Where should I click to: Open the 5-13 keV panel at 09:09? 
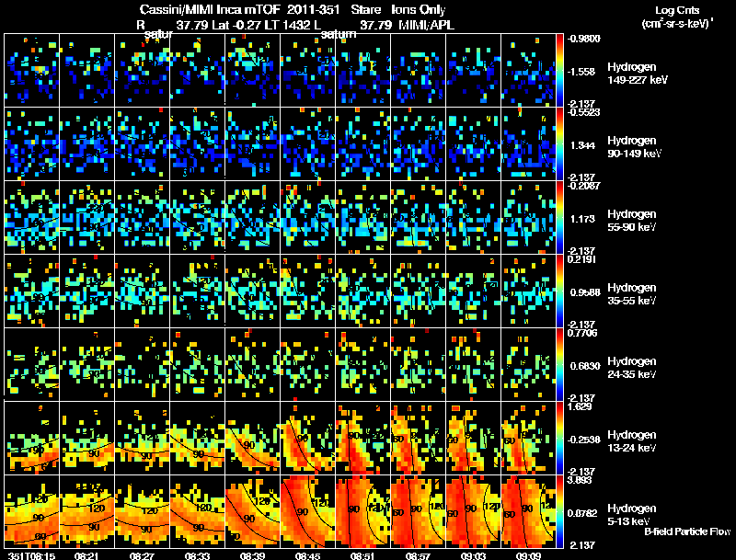click(x=528, y=511)
